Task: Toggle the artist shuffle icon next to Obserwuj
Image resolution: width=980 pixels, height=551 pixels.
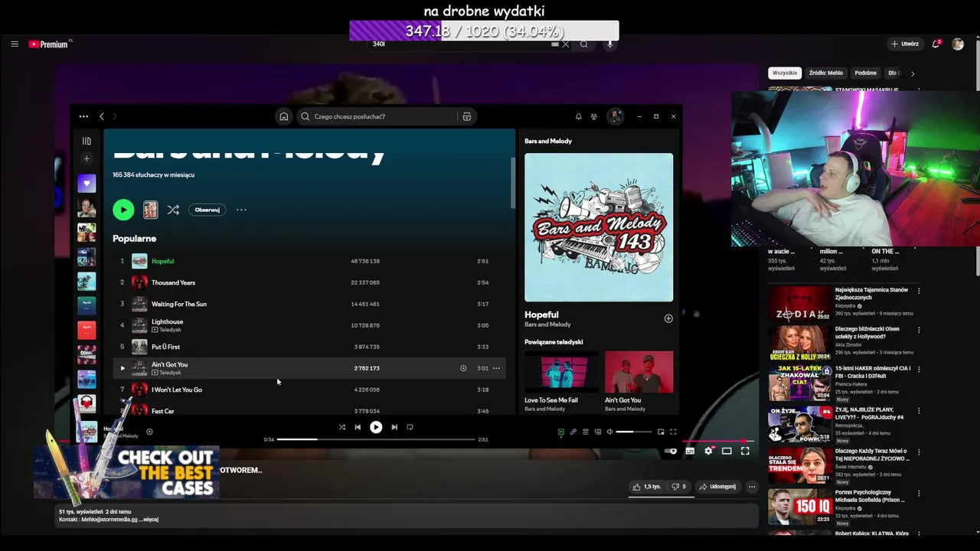Action: [173, 210]
